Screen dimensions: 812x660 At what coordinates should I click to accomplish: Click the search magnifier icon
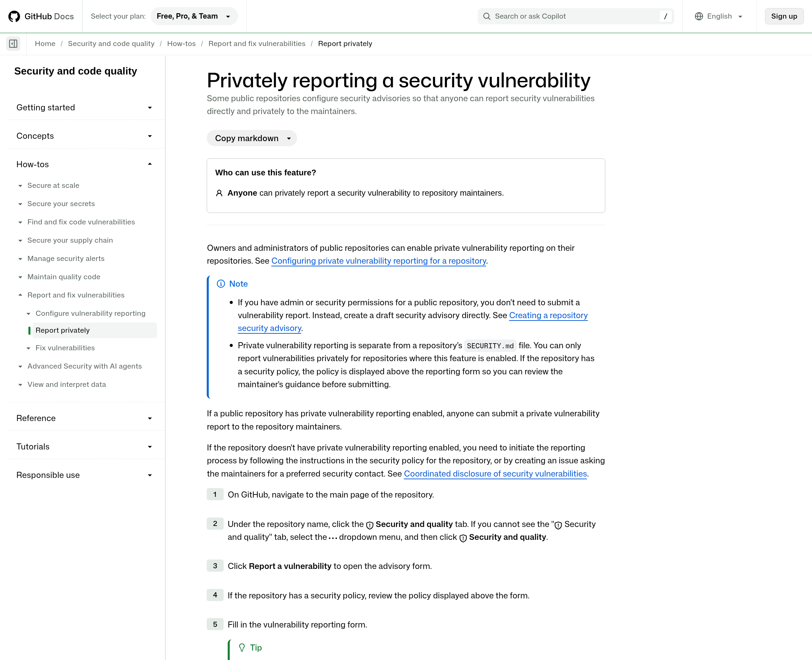[x=487, y=16]
